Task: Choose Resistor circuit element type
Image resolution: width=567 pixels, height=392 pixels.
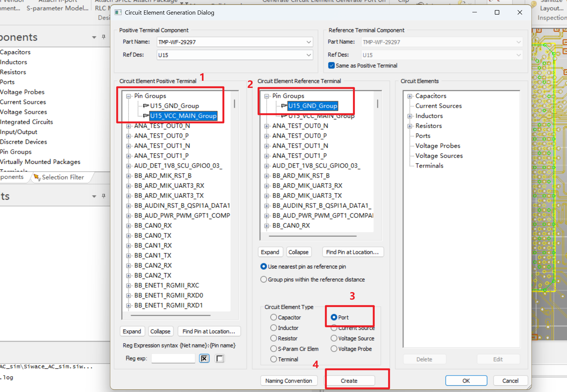Action: click(274, 338)
